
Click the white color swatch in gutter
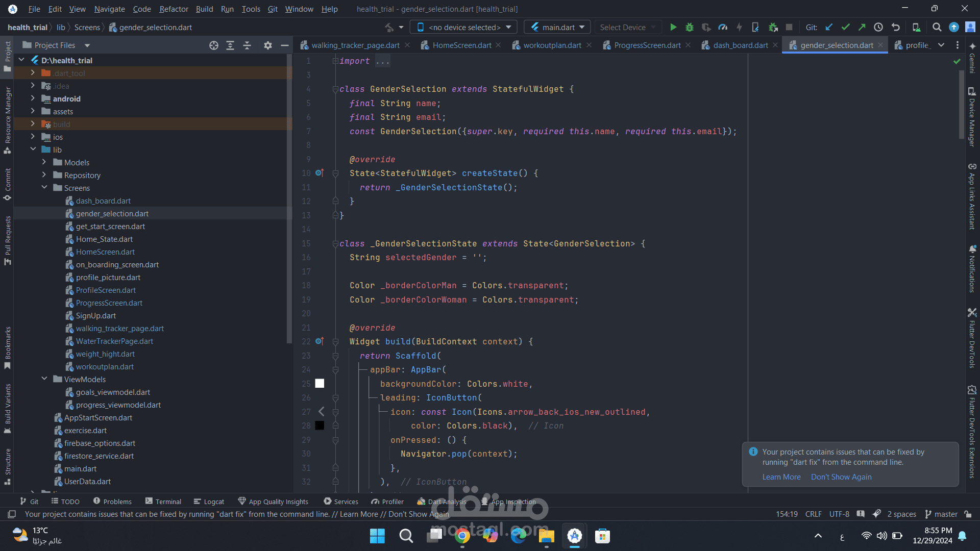(320, 384)
